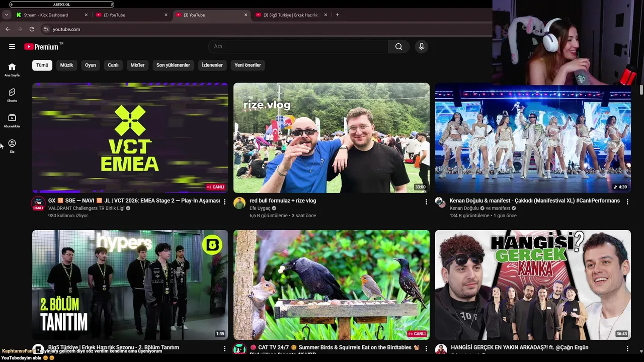Open VALORANT Challengers TR channel avatar

38,204
